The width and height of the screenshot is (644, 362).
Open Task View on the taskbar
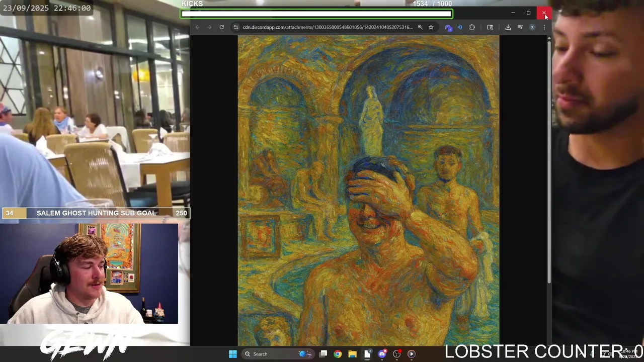(x=324, y=354)
